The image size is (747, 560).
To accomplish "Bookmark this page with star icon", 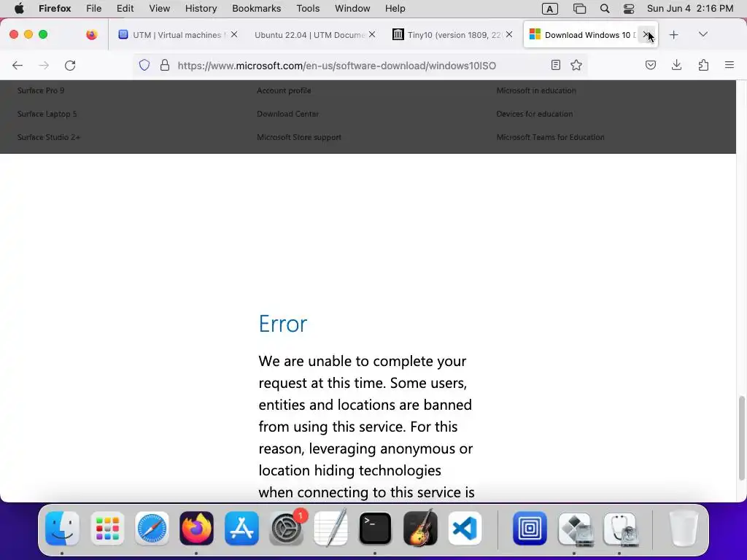I will (576, 65).
